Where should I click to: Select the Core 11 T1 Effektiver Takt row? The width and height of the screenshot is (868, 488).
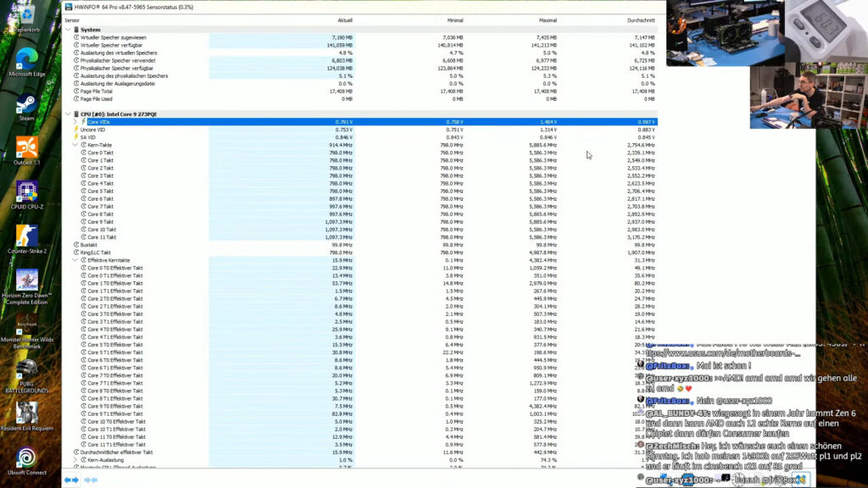[361, 444]
